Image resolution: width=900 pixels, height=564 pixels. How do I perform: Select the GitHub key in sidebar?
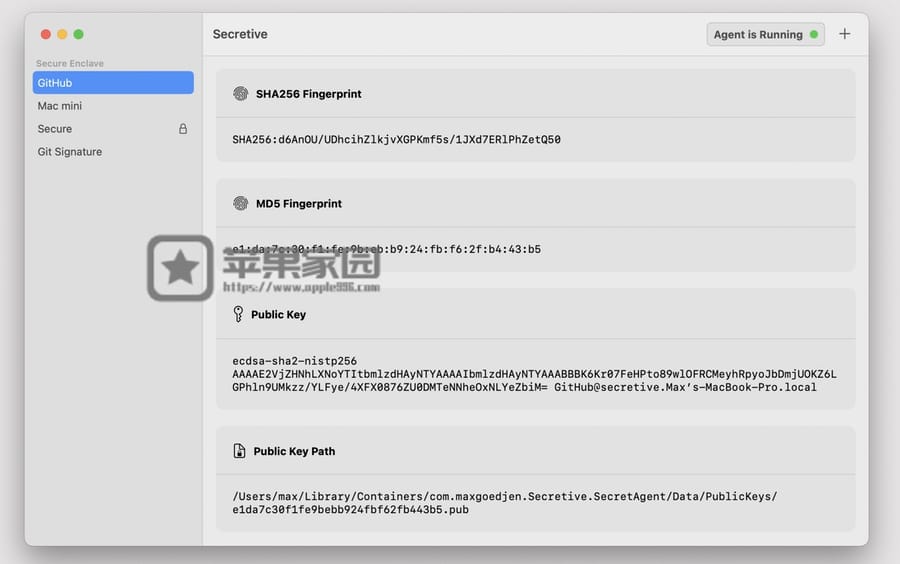(113, 83)
